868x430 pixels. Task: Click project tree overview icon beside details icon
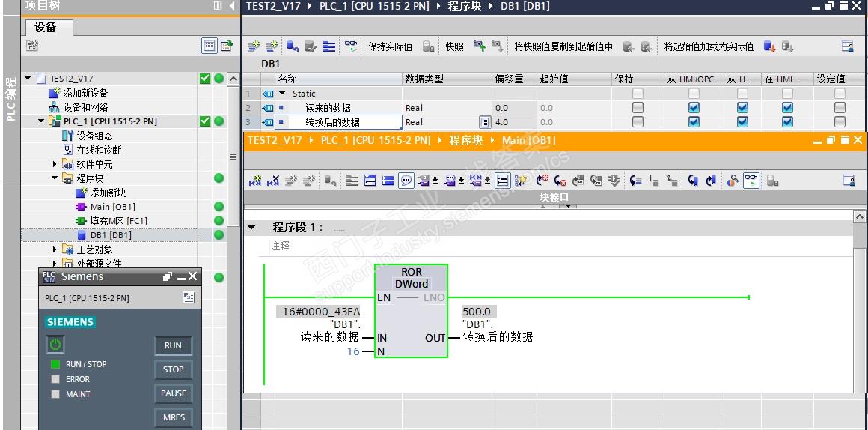(227, 46)
